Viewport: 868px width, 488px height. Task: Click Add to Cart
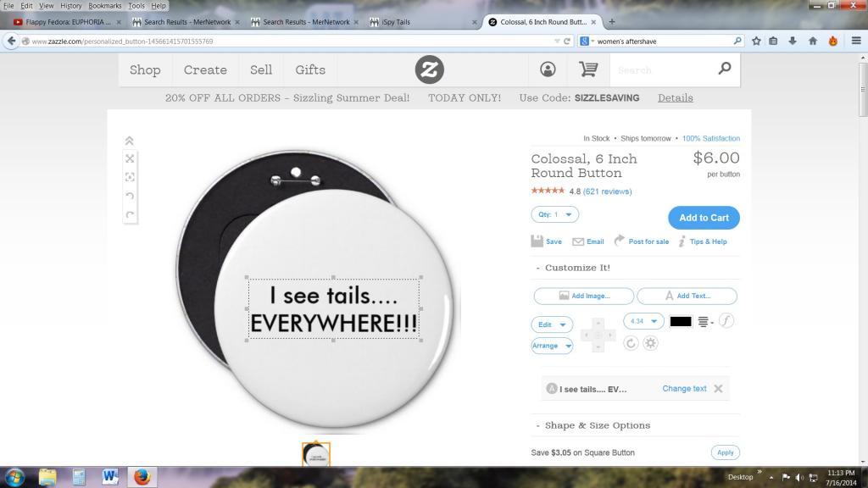pyautogui.click(x=704, y=218)
